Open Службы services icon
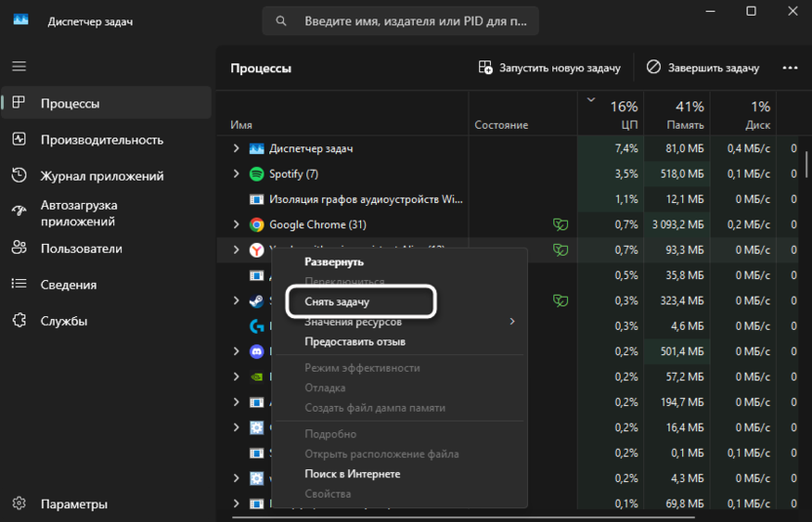 click(20, 321)
